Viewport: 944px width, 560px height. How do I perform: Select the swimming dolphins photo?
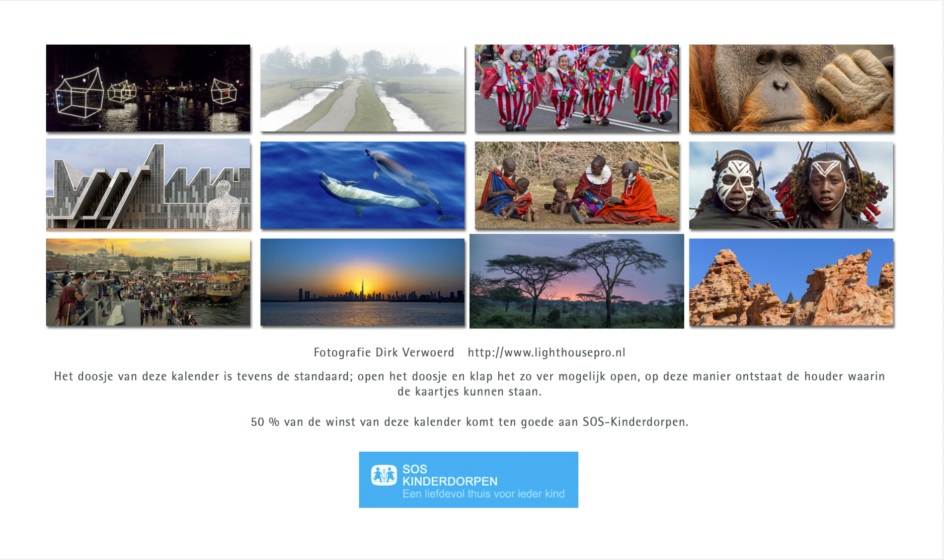pyautogui.click(x=363, y=185)
